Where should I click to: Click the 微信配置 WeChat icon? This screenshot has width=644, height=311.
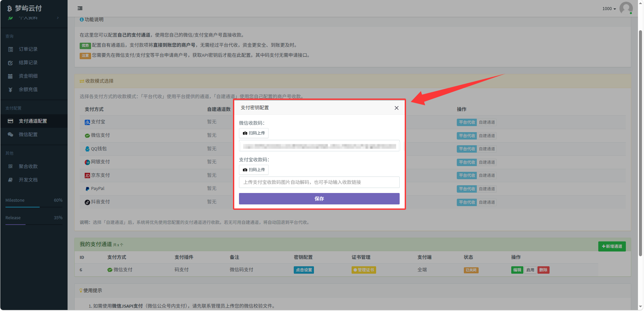pyautogui.click(x=10, y=134)
